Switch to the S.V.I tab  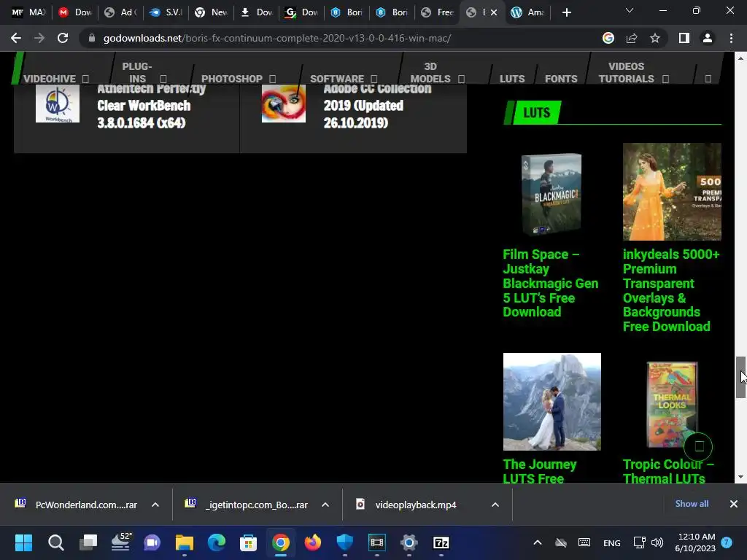point(166,12)
